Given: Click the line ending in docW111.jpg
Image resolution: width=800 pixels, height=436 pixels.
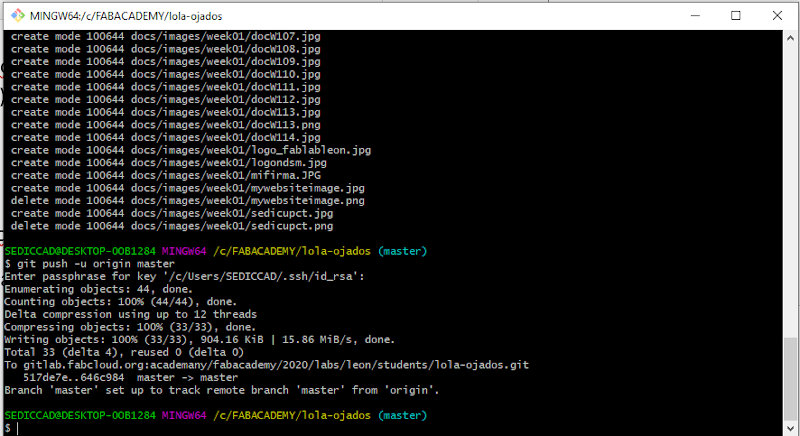Looking at the screenshot, I should 166,87.
